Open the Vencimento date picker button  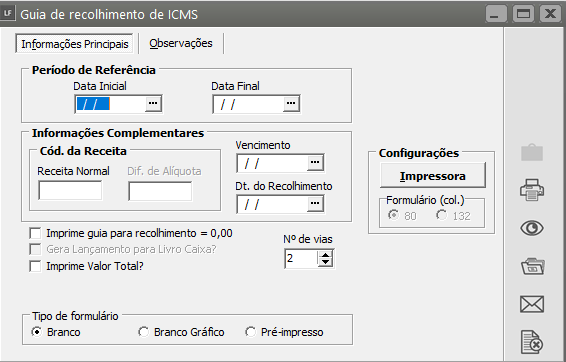pos(315,163)
